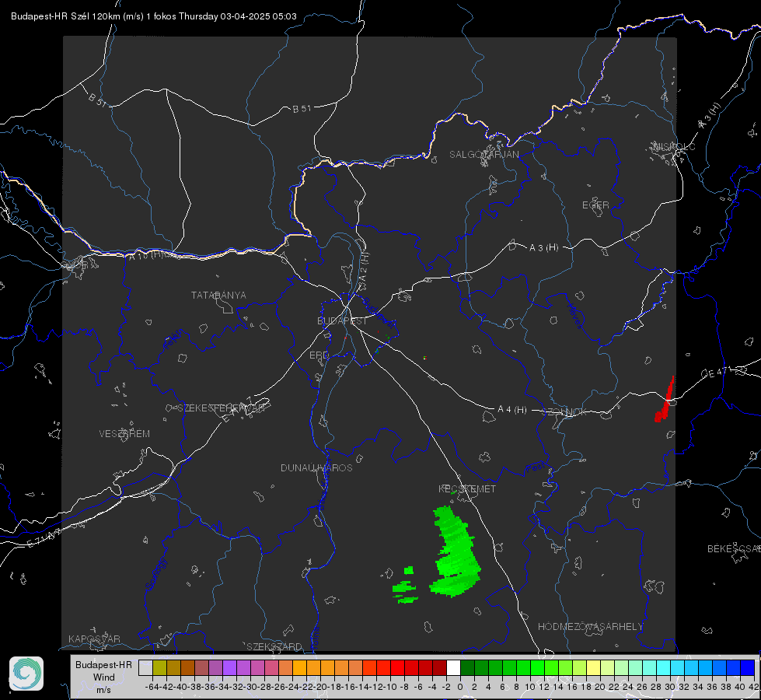
Task: Click the SZÉKESFEHÉRVÁR city label
Action: coord(221,408)
